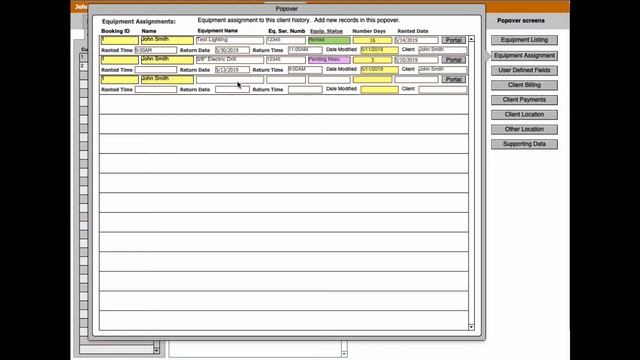
Task: Click Number Days field showing 16
Action: click(372, 40)
